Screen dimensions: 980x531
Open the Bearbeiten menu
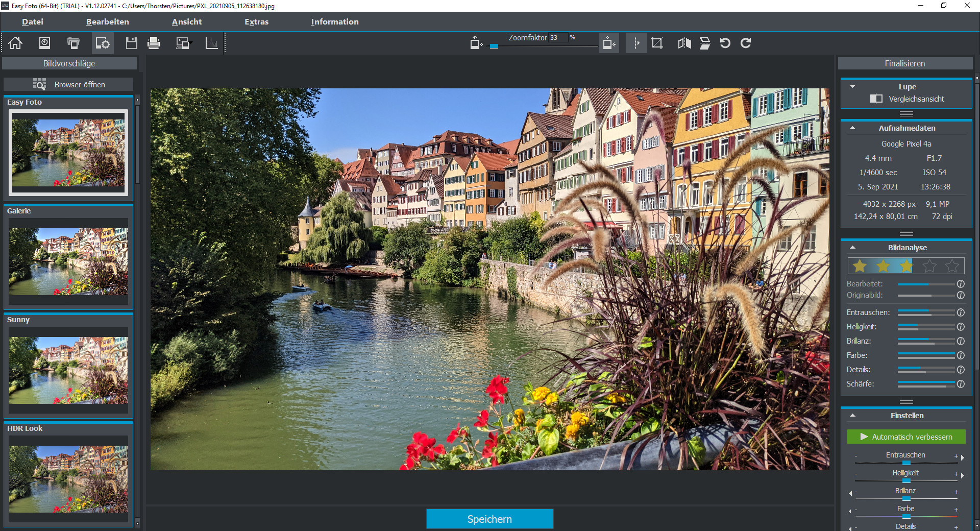(108, 22)
